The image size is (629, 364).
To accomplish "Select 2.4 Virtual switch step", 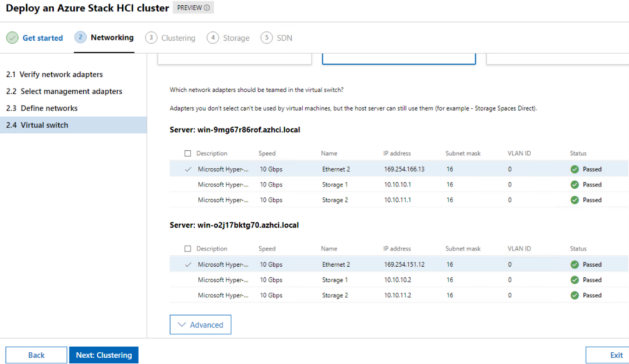I will (x=73, y=125).
